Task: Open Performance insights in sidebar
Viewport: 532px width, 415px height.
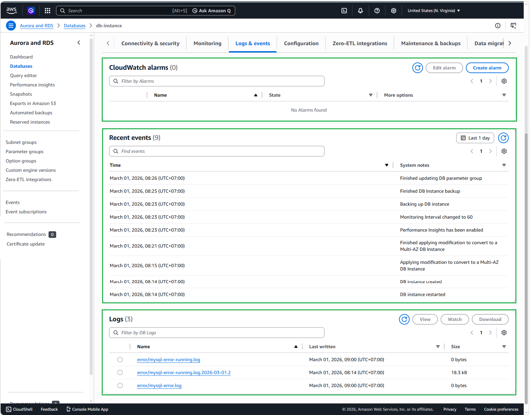Action: click(32, 85)
